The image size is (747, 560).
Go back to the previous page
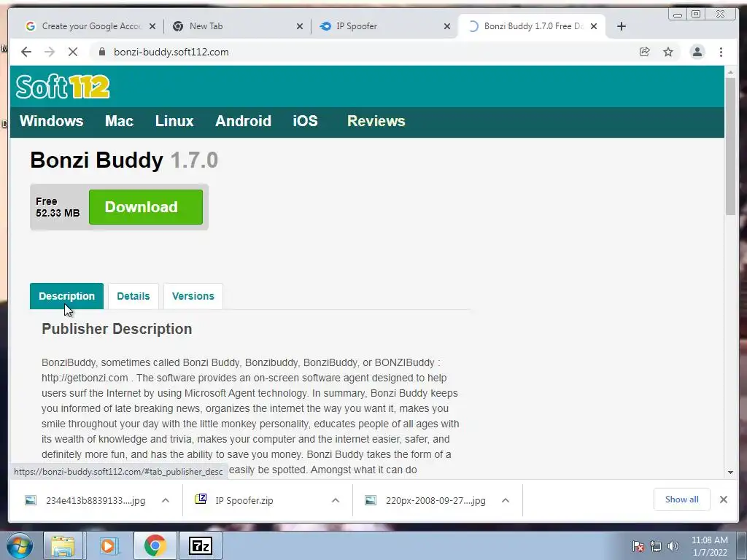point(26,52)
